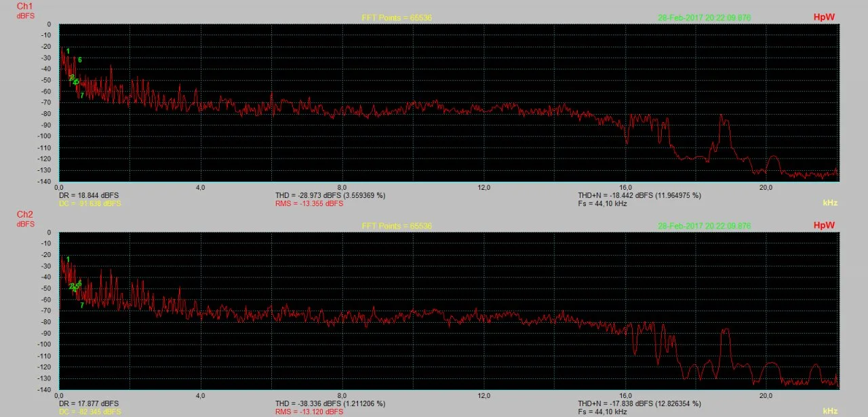Image resolution: width=868 pixels, height=417 pixels.
Task: Click the yellow DC value under DR = 18.844
Action: coord(91,203)
